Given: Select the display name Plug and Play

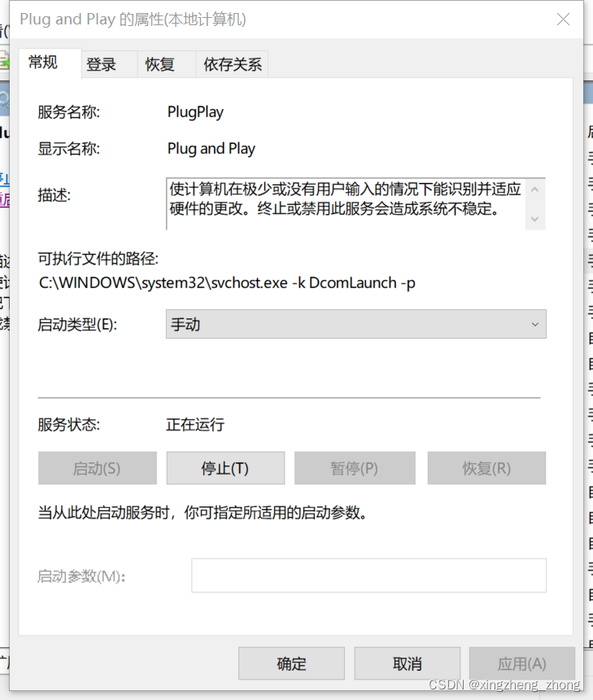Looking at the screenshot, I should coord(211,149).
